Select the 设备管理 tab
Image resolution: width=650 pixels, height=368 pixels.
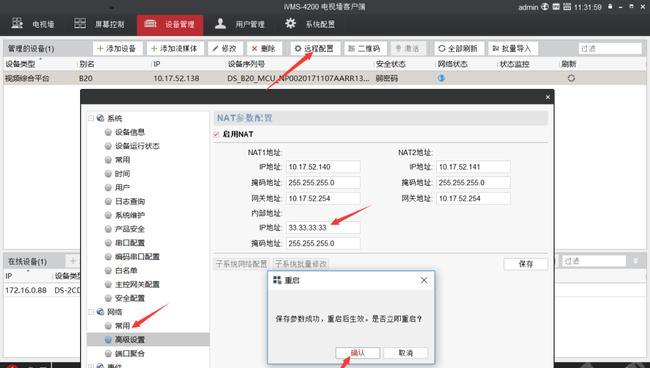pyautogui.click(x=170, y=24)
